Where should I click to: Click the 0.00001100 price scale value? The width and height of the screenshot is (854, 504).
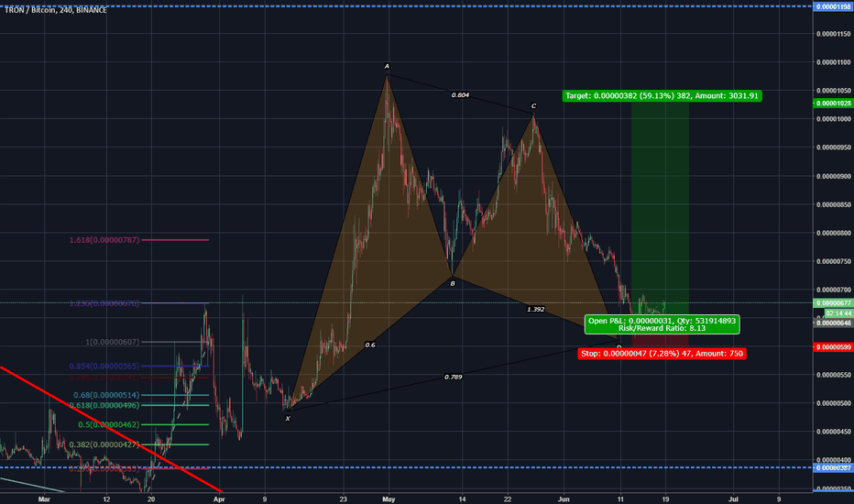coord(833,62)
